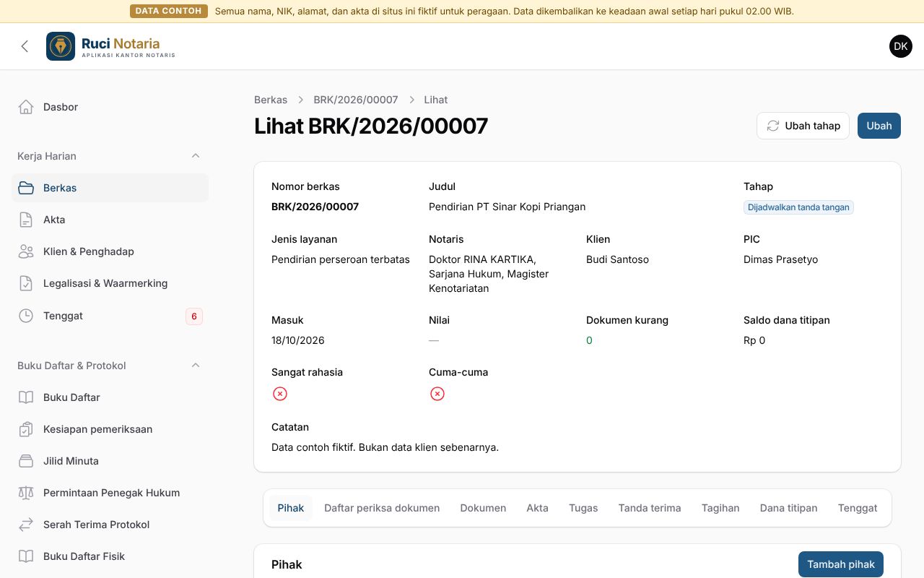Open the Tagihan tab
Image resolution: width=924 pixels, height=578 pixels.
tap(720, 508)
